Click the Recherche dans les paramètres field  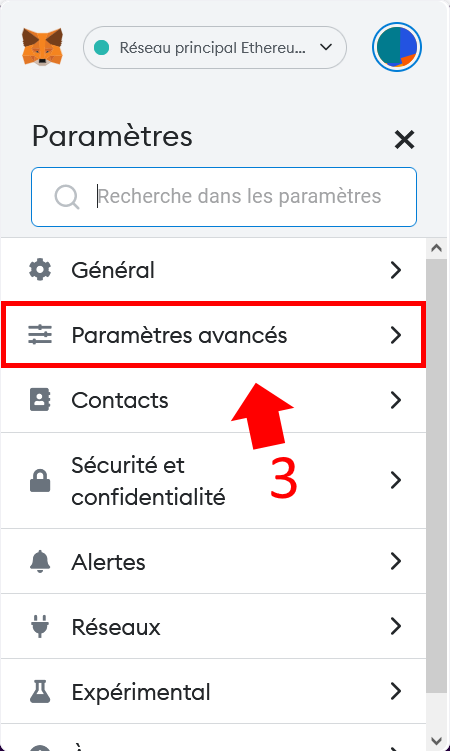pyautogui.click(x=224, y=197)
